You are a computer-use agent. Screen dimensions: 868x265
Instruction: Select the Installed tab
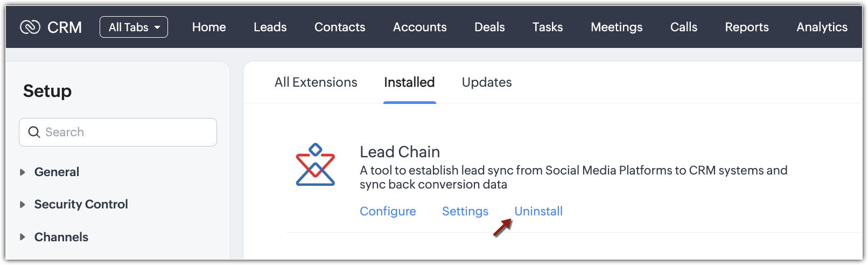[x=409, y=82]
